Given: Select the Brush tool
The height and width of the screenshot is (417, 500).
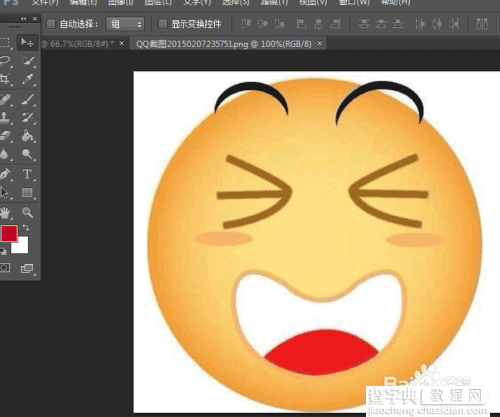Looking at the screenshot, I should pyautogui.click(x=27, y=99).
